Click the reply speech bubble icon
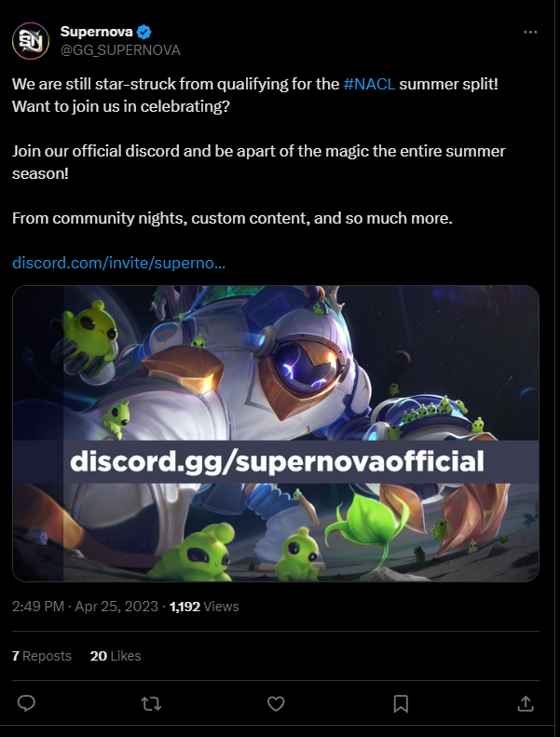This screenshot has width=560, height=737. [x=26, y=703]
